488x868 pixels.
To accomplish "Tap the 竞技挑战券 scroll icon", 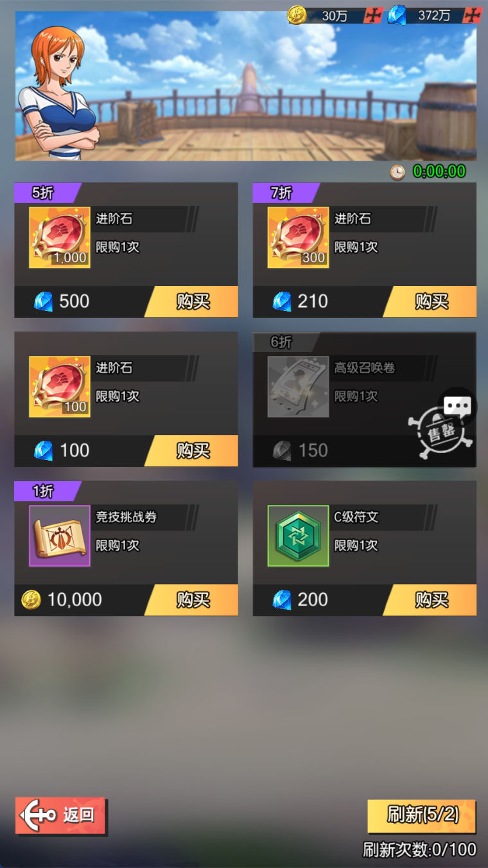I will point(60,535).
